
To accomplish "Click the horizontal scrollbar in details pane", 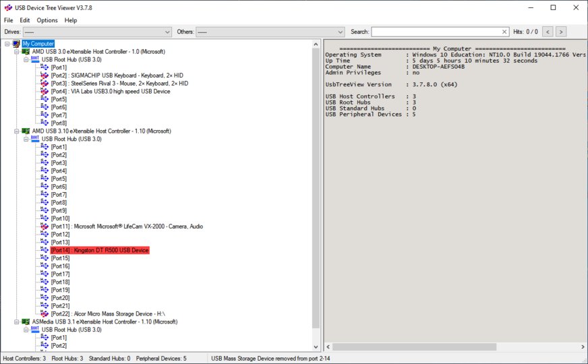I will click(x=452, y=346).
